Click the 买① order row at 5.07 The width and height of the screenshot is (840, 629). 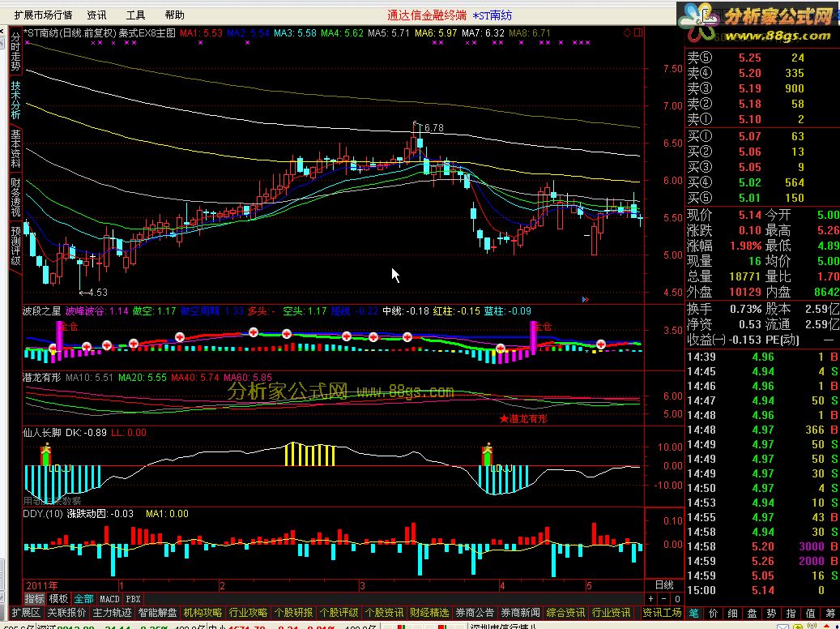click(x=761, y=136)
